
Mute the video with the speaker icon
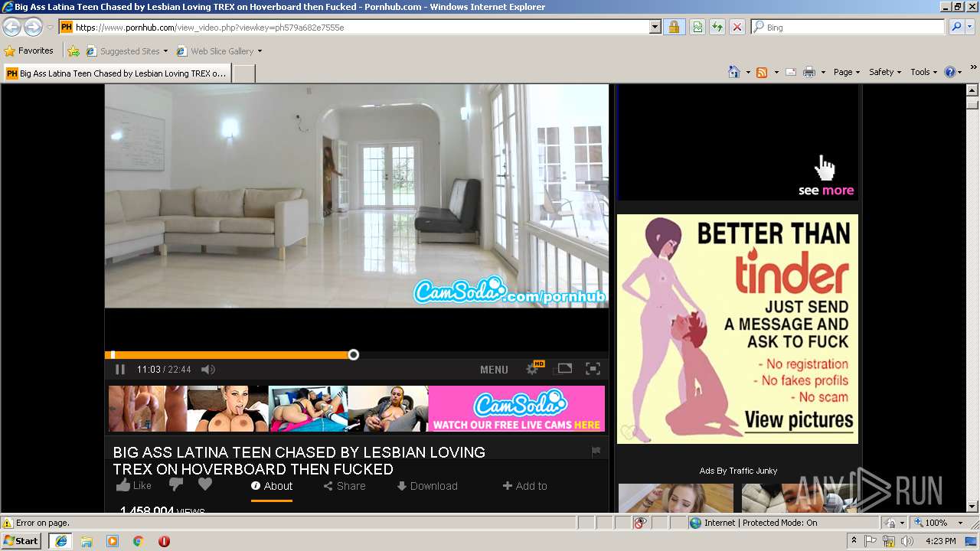(x=207, y=370)
